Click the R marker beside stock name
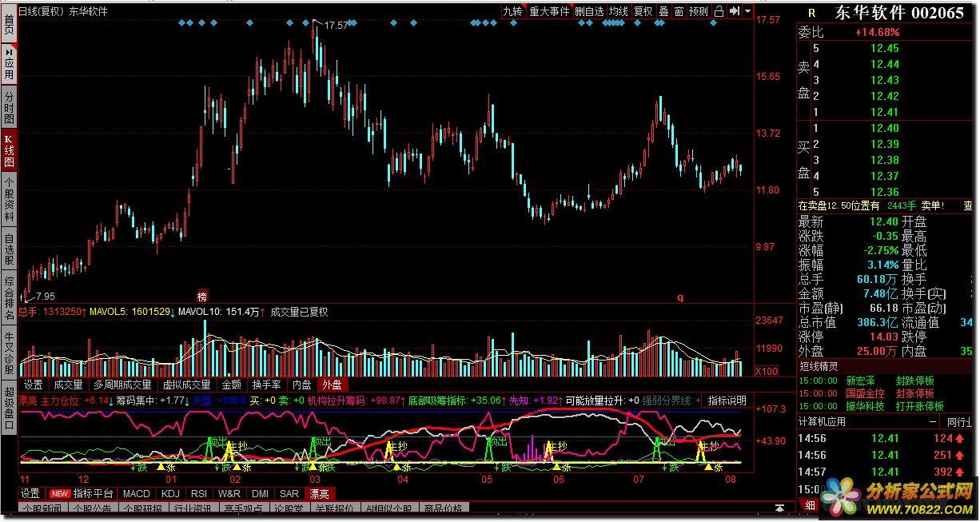Viewport: 980px width, 522px height. tap(811, 13)
